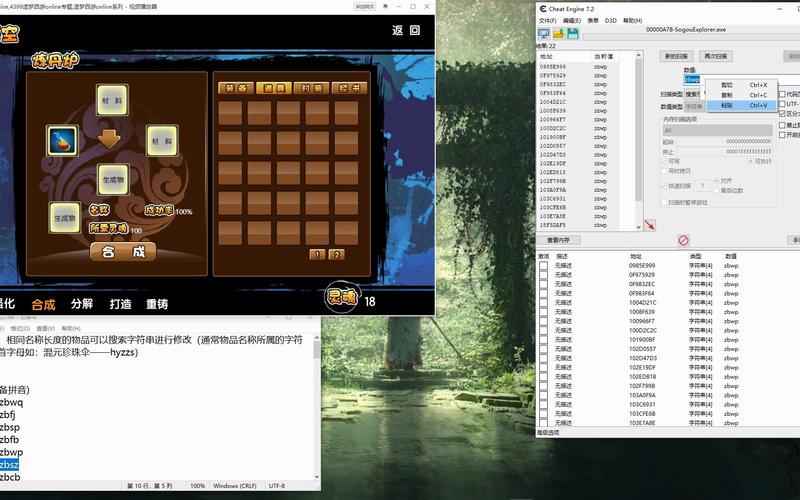Toggle the 代码页 checkbox above UTF-16
The height and width of the screenshot is (500, 800).
pyautogui.click(x=782, y=94)
